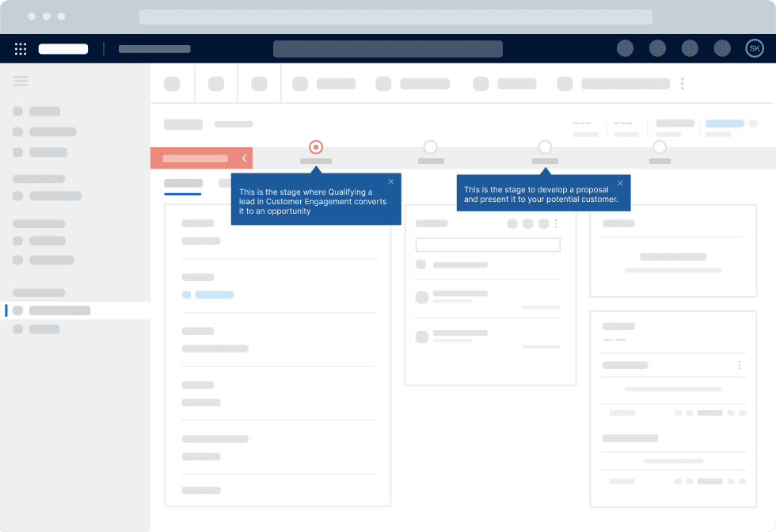Image resolution: width=776 pixels, height=532 pixels.
Task: Select the active red stage marker
Action: (x=316, y=147)
